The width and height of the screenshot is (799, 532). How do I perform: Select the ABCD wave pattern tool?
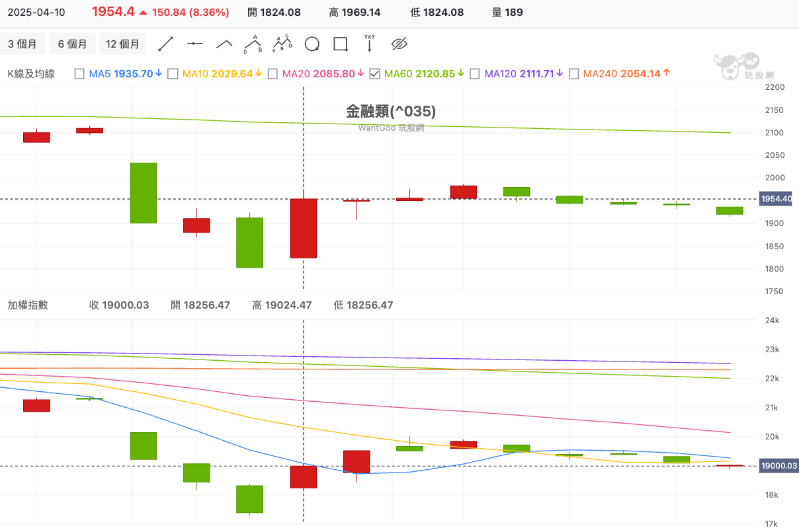(282, 44)
